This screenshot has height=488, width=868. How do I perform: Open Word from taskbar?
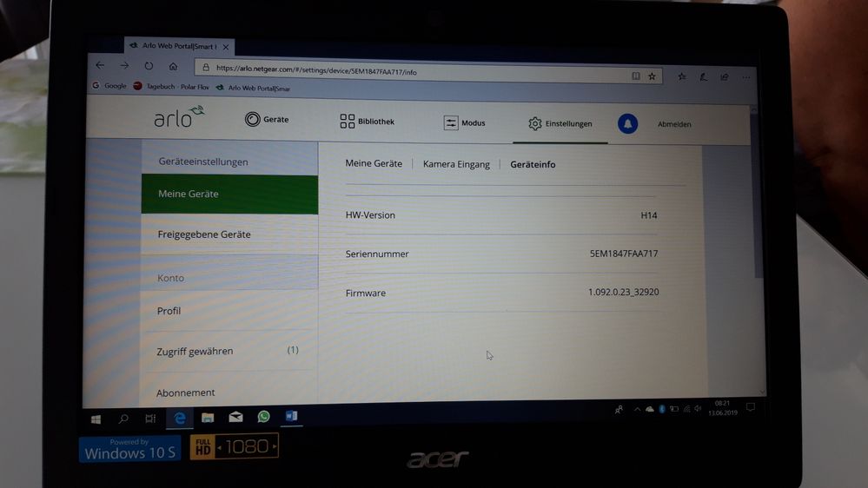click(x=291, y=416)
